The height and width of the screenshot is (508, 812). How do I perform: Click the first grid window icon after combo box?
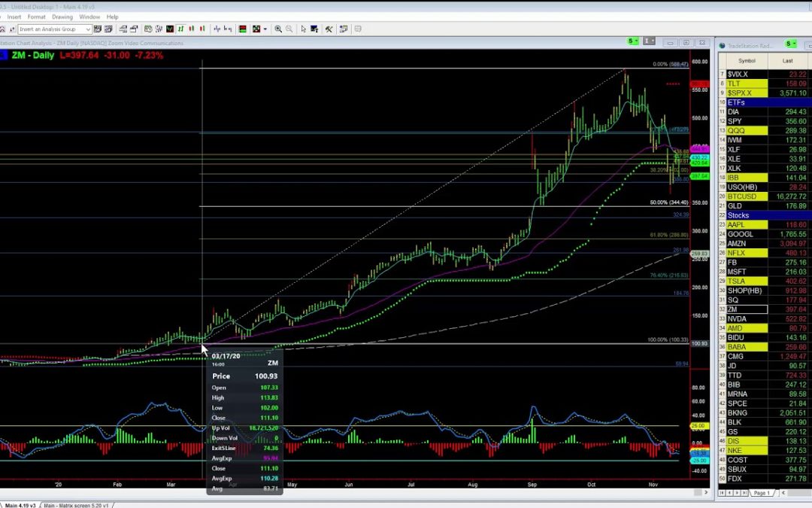(97, 29)
